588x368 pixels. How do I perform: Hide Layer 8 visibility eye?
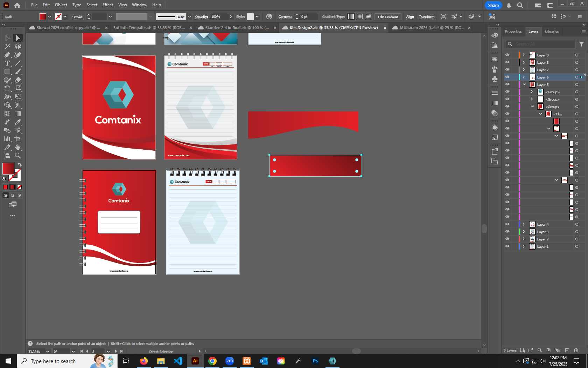click(x=507, y=62)
